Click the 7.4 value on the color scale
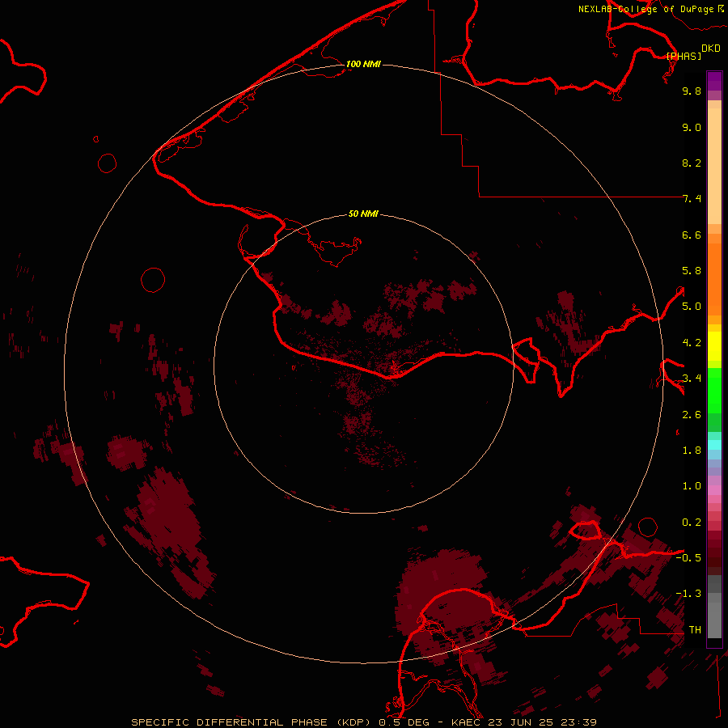The height and width of the screenshot is (728, 728). point(692,199)
